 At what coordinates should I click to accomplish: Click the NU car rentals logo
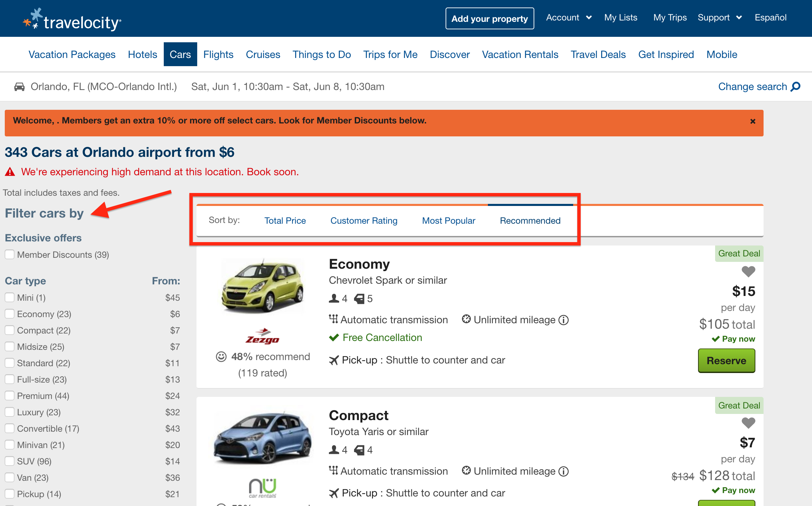tap(262, 488)
